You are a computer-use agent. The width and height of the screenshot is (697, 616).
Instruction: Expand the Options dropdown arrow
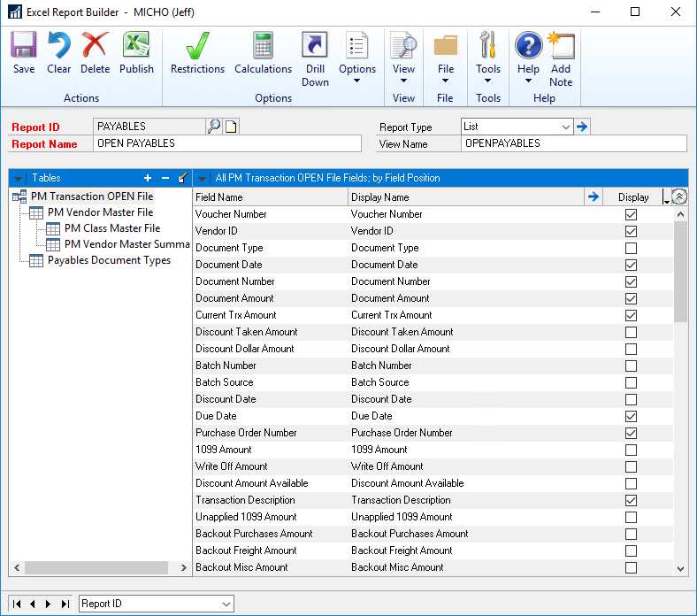point(356,81)
